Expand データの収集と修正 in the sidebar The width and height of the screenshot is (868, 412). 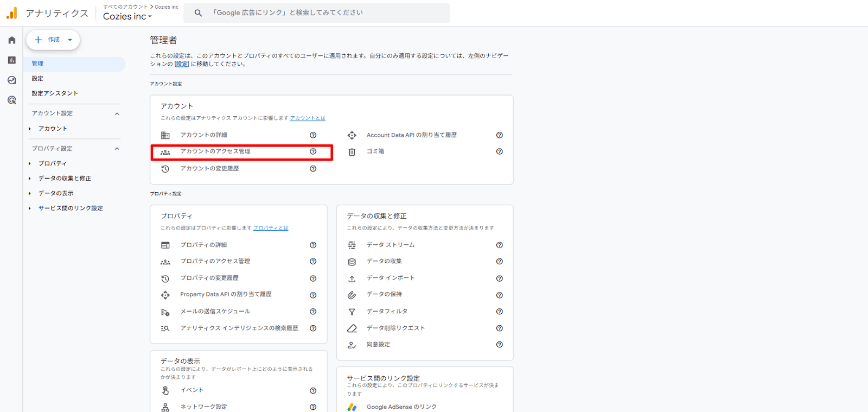point(30,179)
